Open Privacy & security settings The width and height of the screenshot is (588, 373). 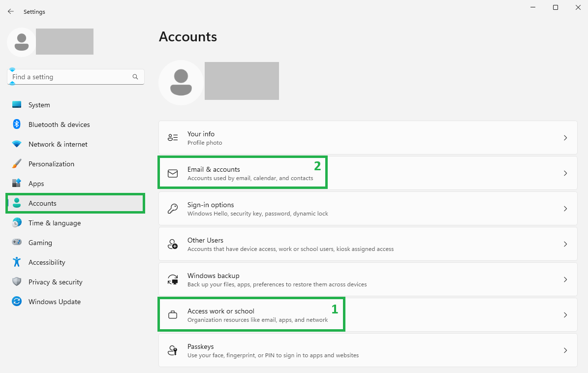[x=75, y=282]
